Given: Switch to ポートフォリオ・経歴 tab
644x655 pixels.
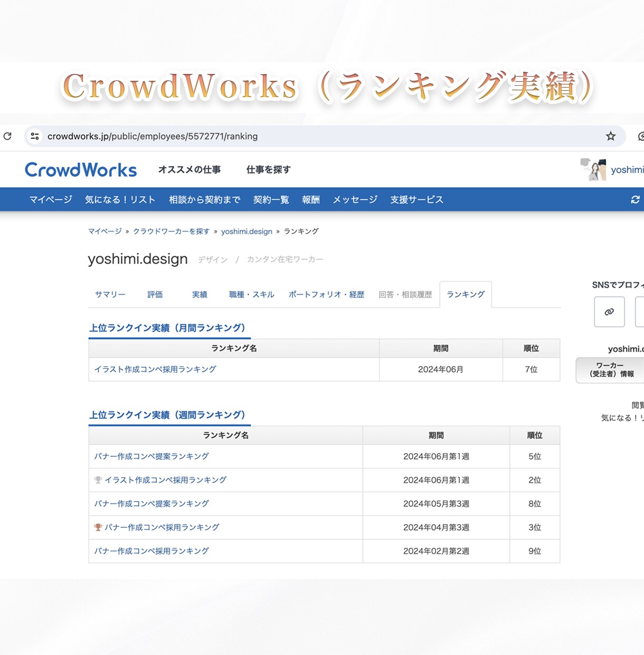Looking at the screenshot, I should tap(326, 295).
